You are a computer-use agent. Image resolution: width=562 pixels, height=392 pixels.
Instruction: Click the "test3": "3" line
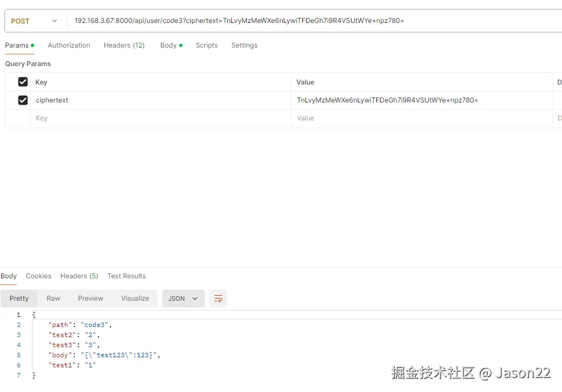(x=74, y=345)
